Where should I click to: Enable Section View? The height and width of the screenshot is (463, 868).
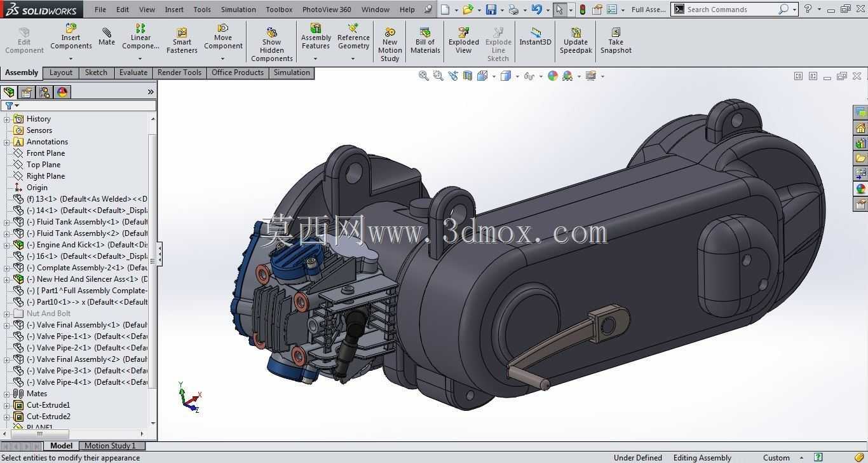[x=467, y=76]
